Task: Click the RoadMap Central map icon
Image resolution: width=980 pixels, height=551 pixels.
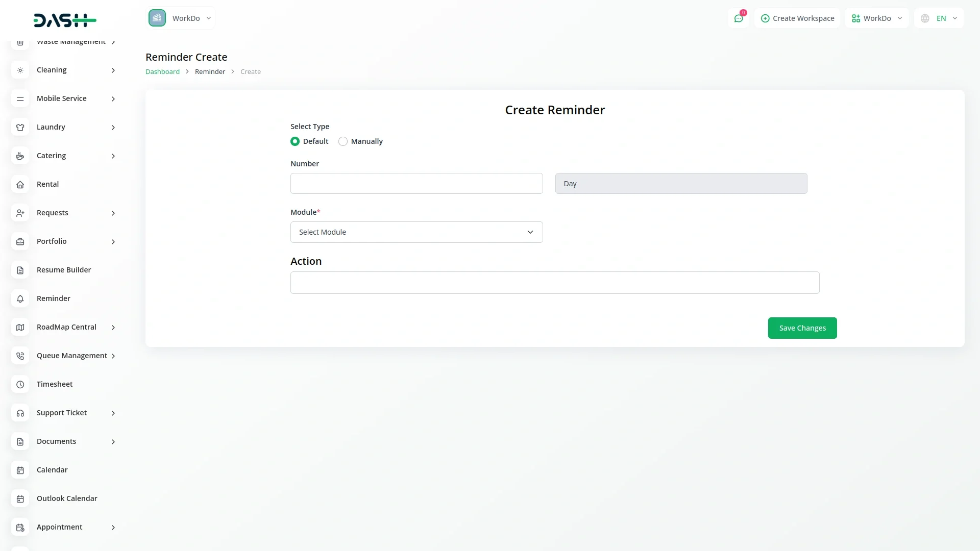Action: click(x=20, y=327)
